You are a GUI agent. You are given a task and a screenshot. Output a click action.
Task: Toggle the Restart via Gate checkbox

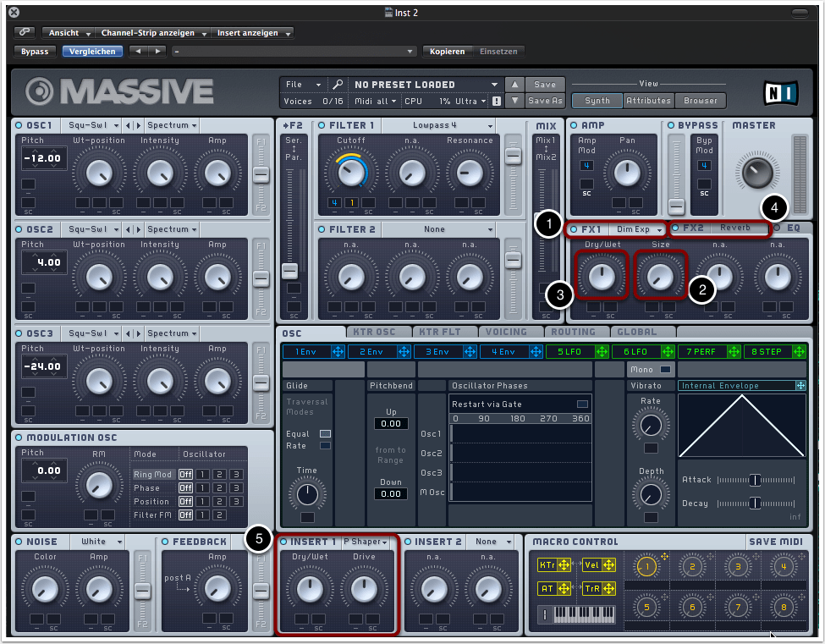coord(581,404)
